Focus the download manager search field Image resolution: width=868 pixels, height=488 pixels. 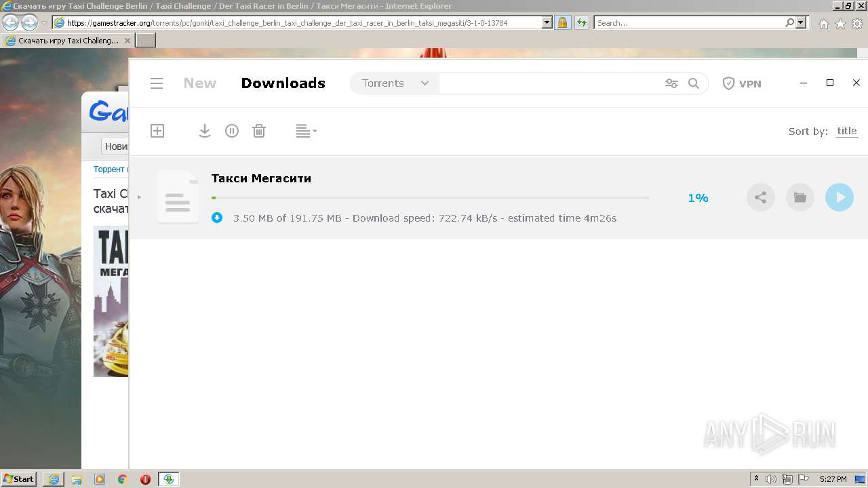click(551, 83)
